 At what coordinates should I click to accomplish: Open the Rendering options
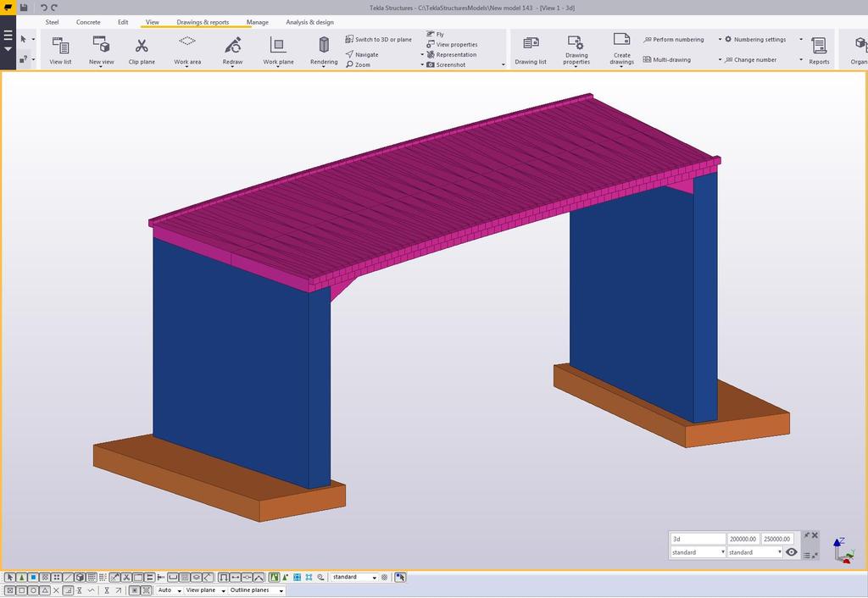324,50
